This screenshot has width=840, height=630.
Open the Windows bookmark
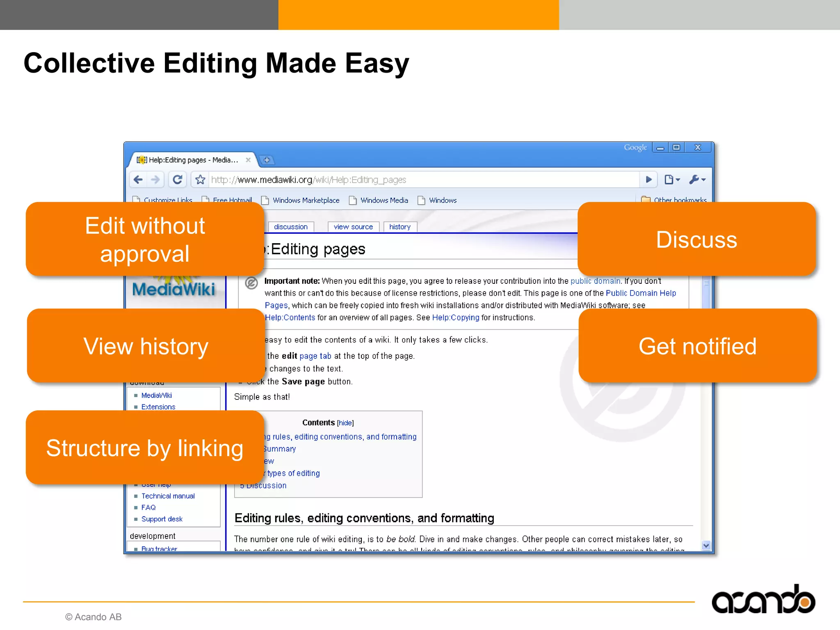tap(437, 200)
